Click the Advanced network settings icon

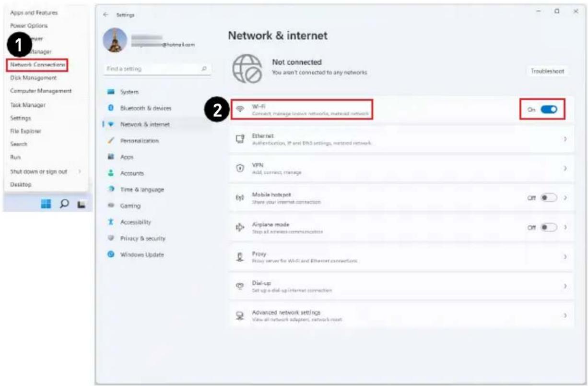pyautogui.click(x=240, y=315)
